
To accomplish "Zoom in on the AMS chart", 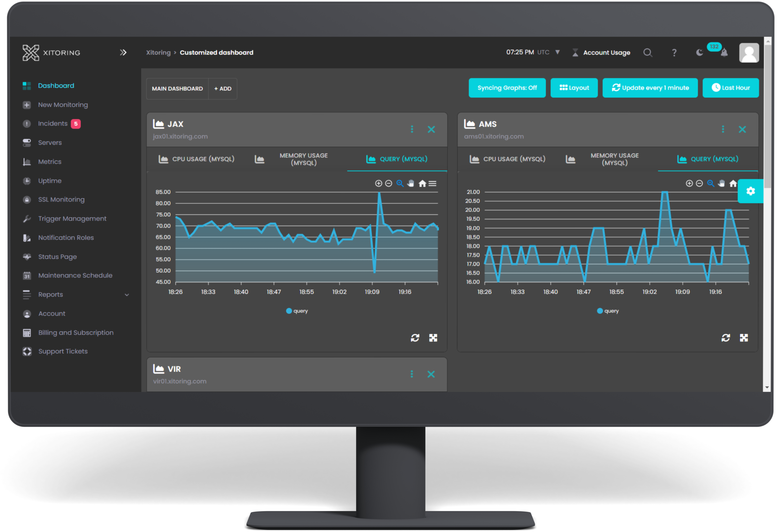I will tap(689, 183).
